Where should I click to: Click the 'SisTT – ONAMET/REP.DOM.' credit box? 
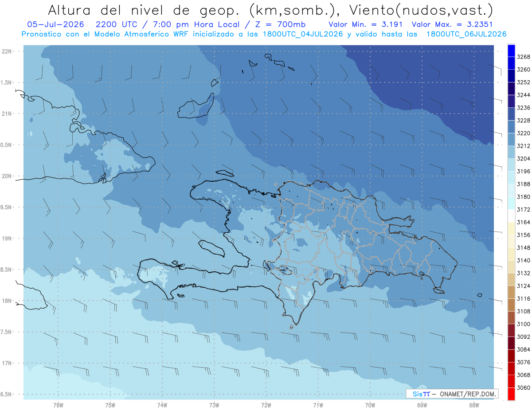452,394
